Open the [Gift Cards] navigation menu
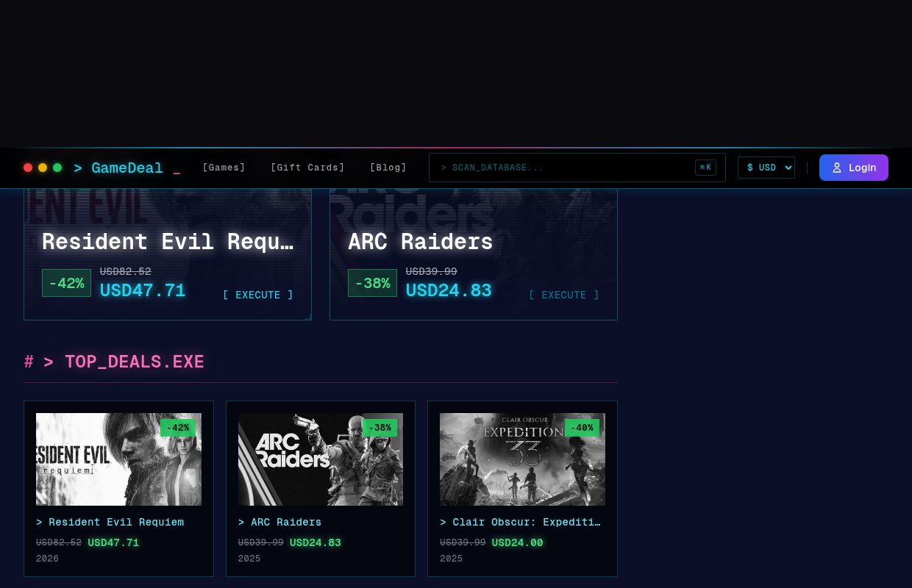Viewport: 912px width, 588px height. click(307, 167)
